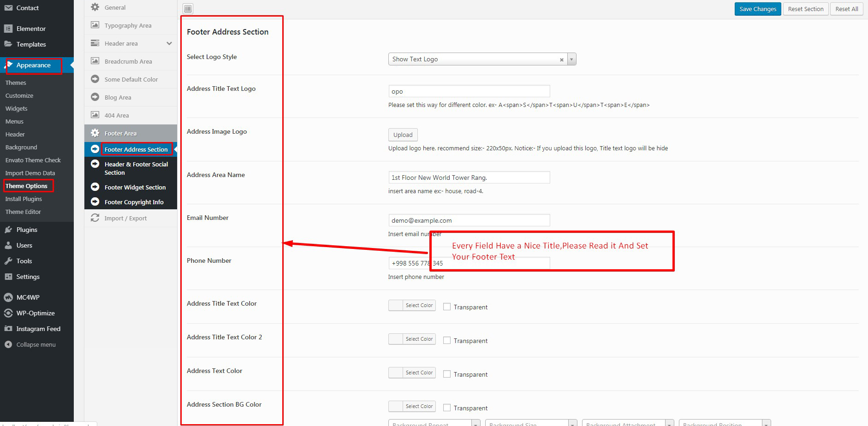Screen dimensions: 868x426
Task: Open the Header item under Appearance
Action: (15, 134)
